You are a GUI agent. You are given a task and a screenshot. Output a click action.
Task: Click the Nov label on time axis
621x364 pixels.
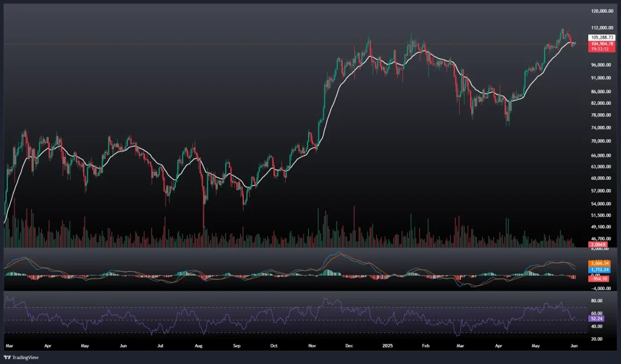click(312, 345)
